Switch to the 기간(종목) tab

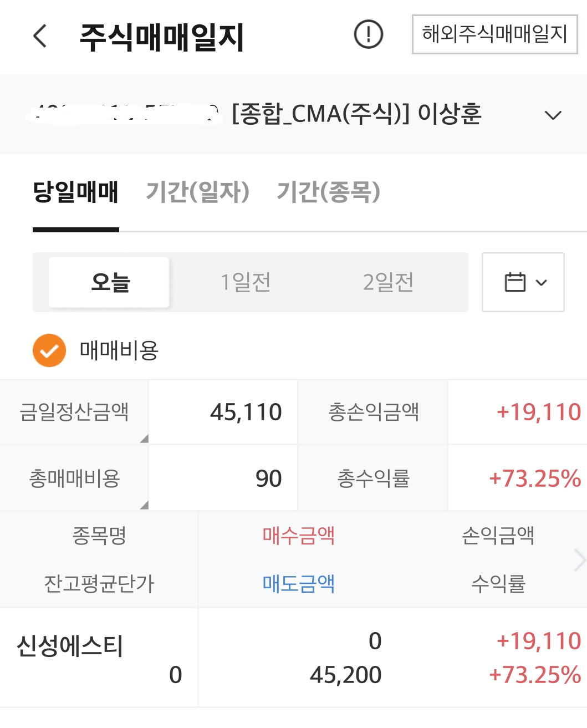coord(328,192)
